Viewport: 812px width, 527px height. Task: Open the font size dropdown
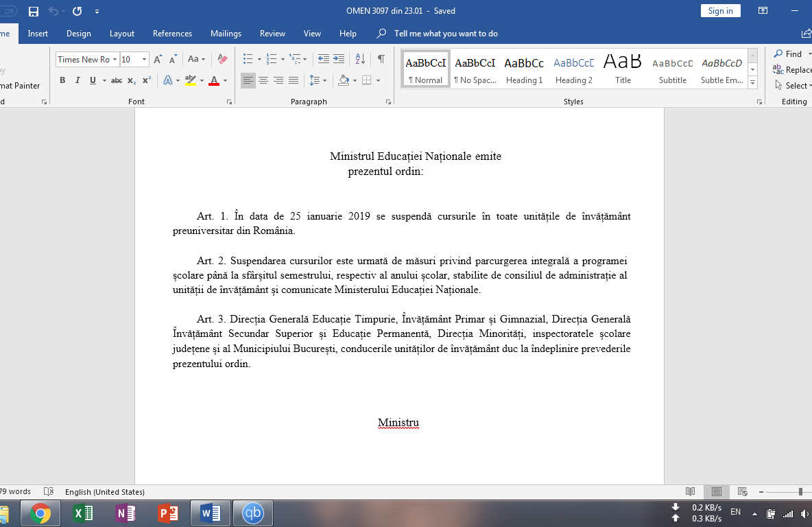point(143,59)
